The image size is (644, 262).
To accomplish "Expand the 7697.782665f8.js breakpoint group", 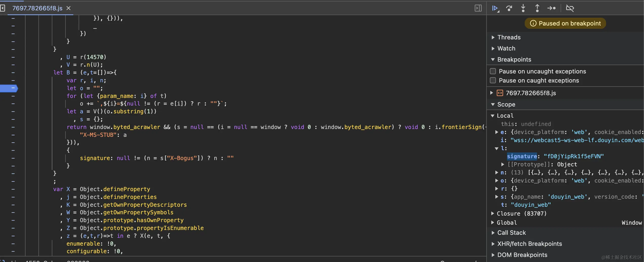I will 492,93.
